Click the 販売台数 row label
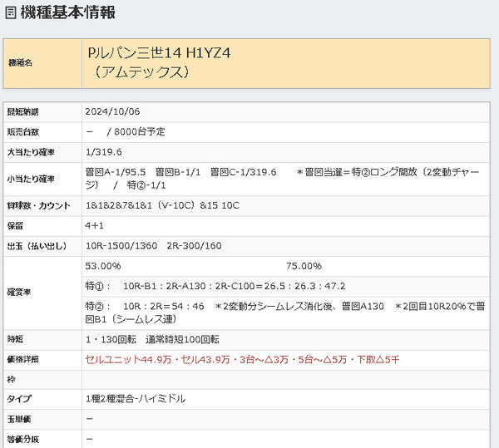Screen dimensions: 499x448 pos(23,132)
